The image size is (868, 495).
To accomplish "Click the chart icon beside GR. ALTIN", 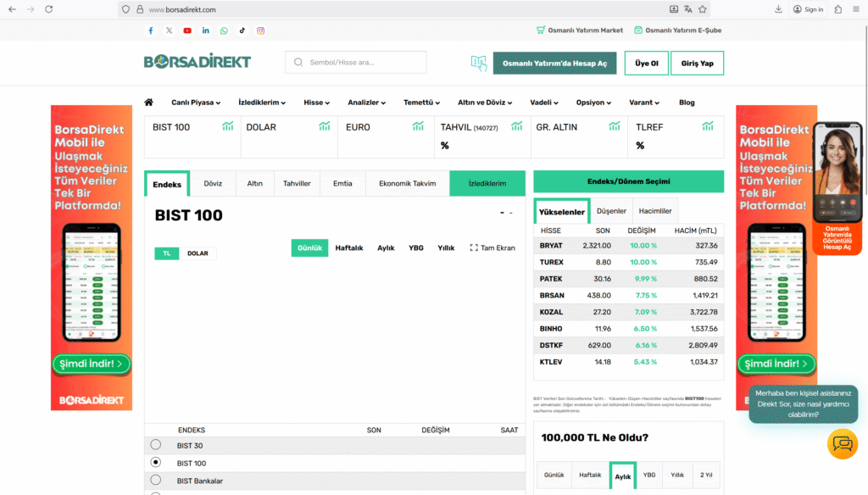I will coord(614,126).
